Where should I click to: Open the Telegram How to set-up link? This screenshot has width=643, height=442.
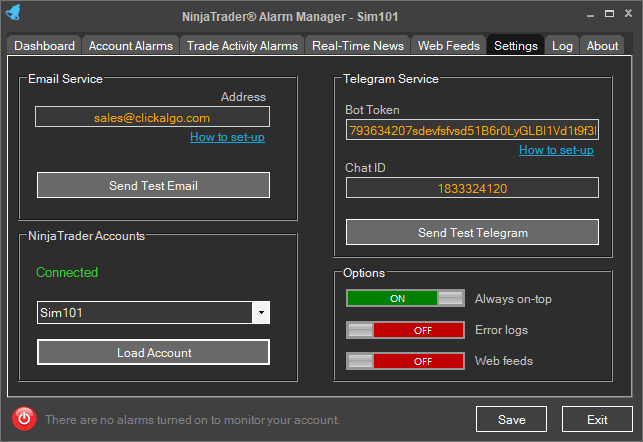click(556, 150)
